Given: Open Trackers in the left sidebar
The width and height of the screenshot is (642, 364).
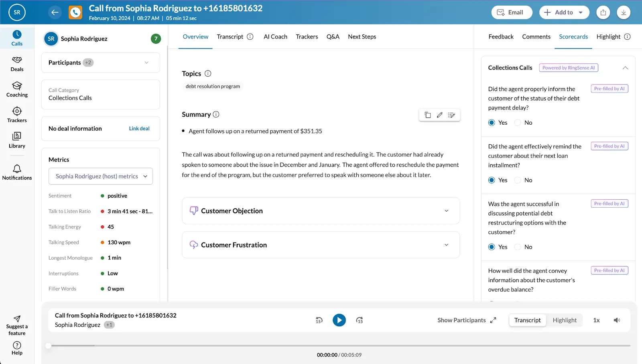Looking at the screenshot, I should (17, 115).
